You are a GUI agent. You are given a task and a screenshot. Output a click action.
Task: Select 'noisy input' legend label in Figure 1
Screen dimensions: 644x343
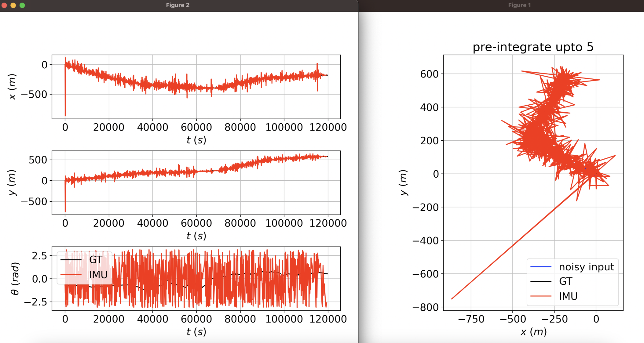[586, 267]
